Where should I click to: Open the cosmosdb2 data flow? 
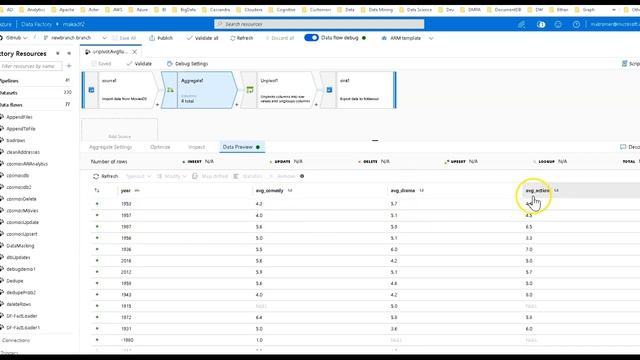tap(19, 187)
